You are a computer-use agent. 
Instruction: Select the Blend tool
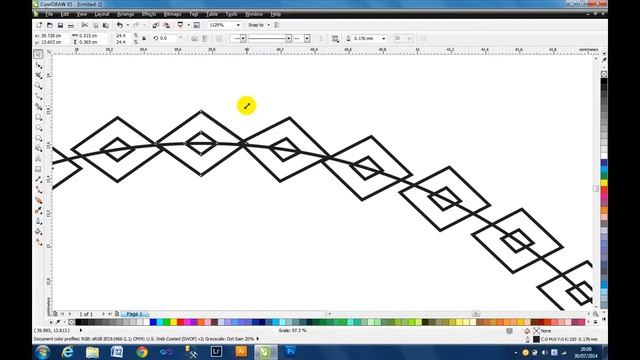38,200
